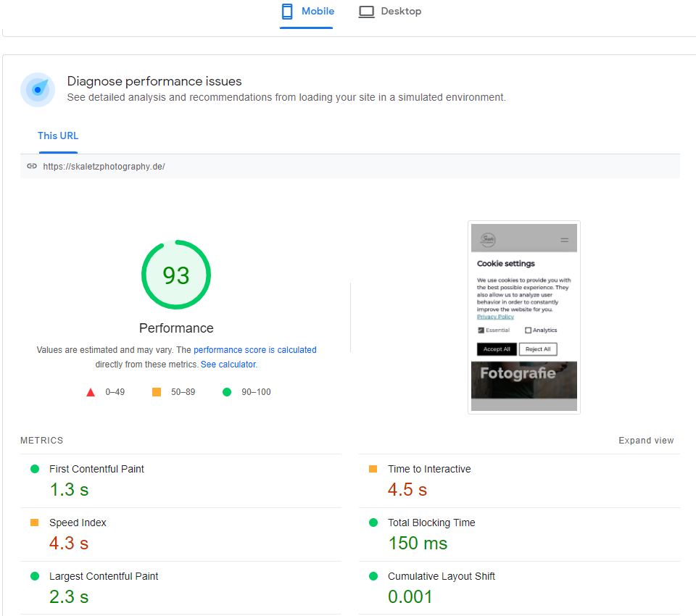
Task: Click the Diagnose performance issues heading
Action: tap(154, 81)
